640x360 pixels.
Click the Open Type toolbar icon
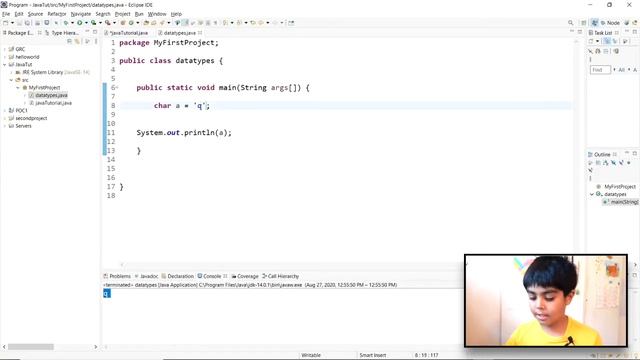(146, 23)
